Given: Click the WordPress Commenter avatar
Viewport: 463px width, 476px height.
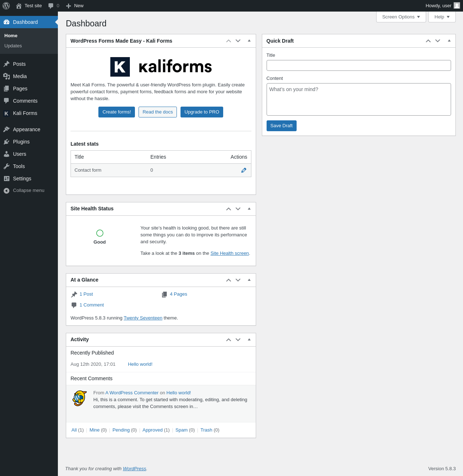Looking at the screenshot, I should [x=80, y=398].
